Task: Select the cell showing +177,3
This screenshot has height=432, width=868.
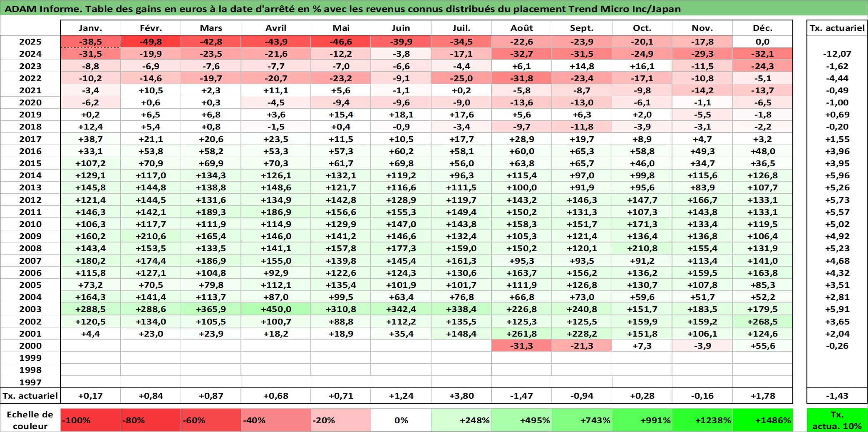Action: coord(401,248)
